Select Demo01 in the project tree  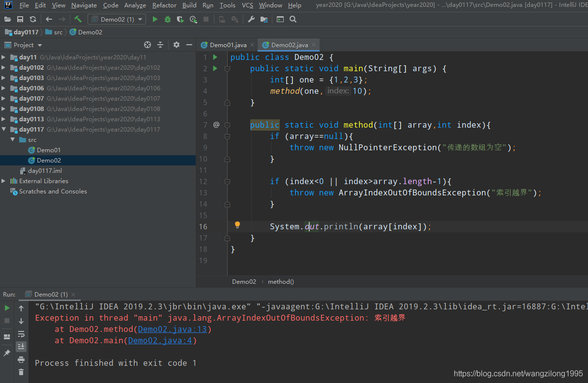48,150
